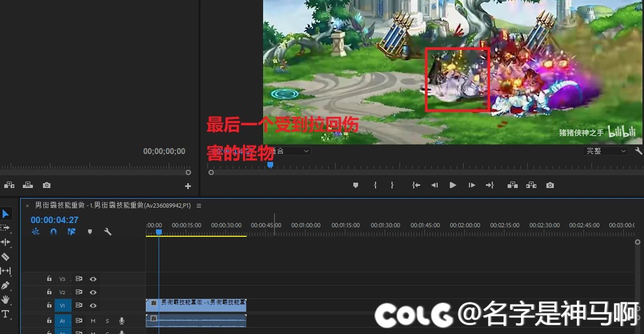Export frame from Source Monitor
The height and width of the screenshot is (334, 644).
click(47, 185)
